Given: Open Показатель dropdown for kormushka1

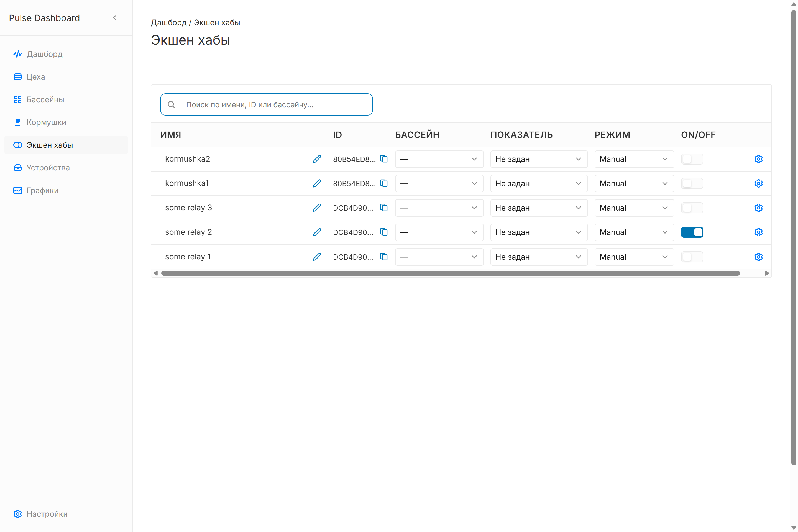Looking at the screenshot, I should coord(539,183).
